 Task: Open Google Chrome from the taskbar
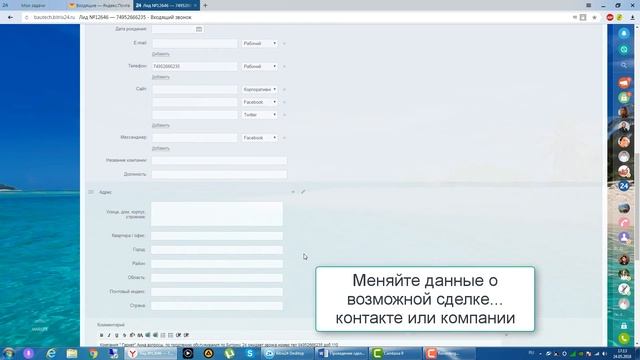click(93, 353)
